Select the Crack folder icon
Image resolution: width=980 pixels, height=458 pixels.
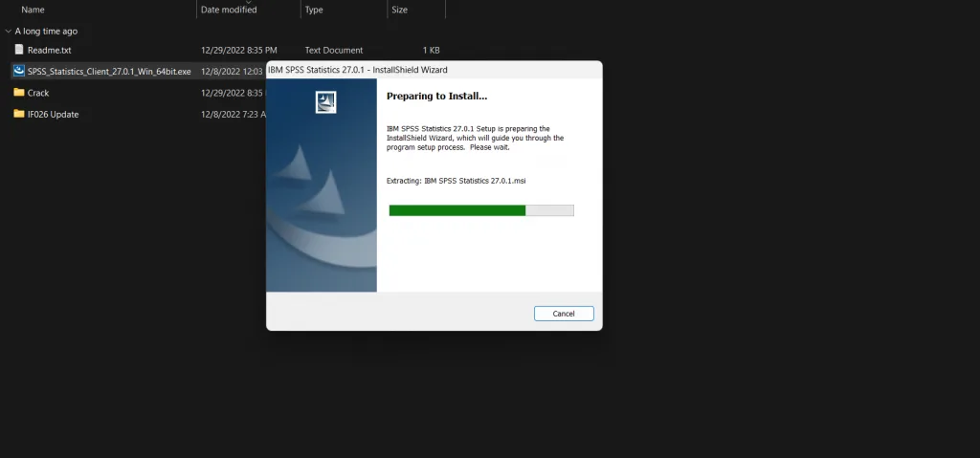click(x=19, y=93)
